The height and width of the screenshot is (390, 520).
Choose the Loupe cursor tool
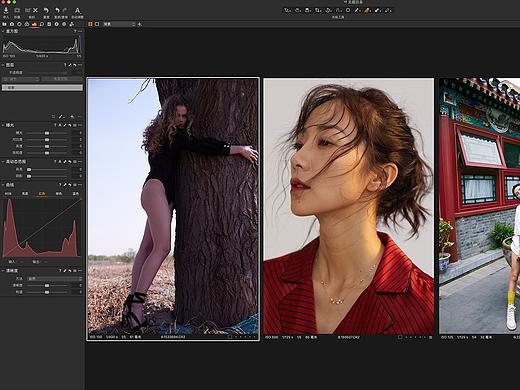click(x=308, y=10)
